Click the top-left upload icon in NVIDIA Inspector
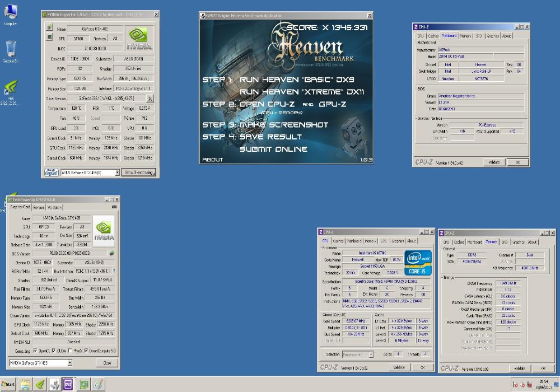560x392 pixels. [49, 27]
